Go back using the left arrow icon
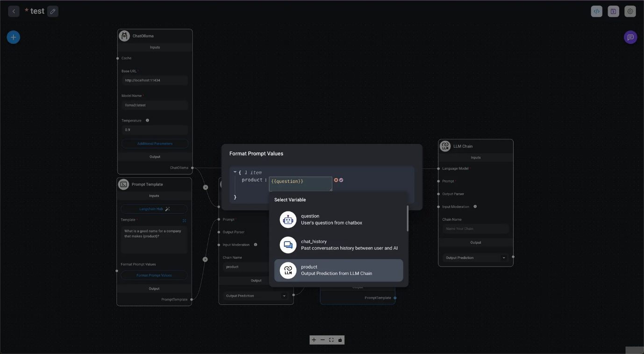644x354 pixels. click(x=14, y=11)
